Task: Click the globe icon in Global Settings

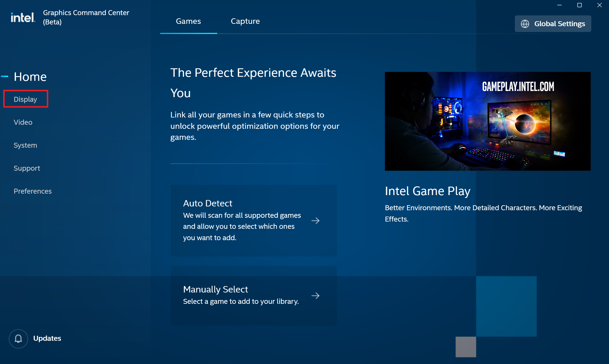Action: pos(525,24)
